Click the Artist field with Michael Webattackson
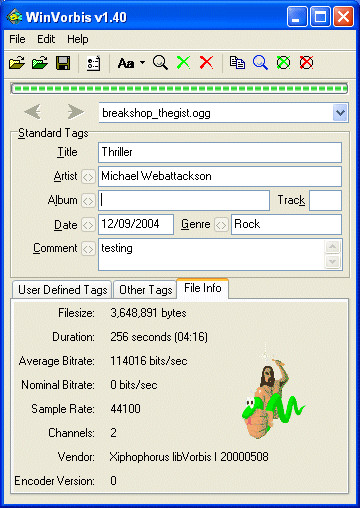 (x=220, y=176)
